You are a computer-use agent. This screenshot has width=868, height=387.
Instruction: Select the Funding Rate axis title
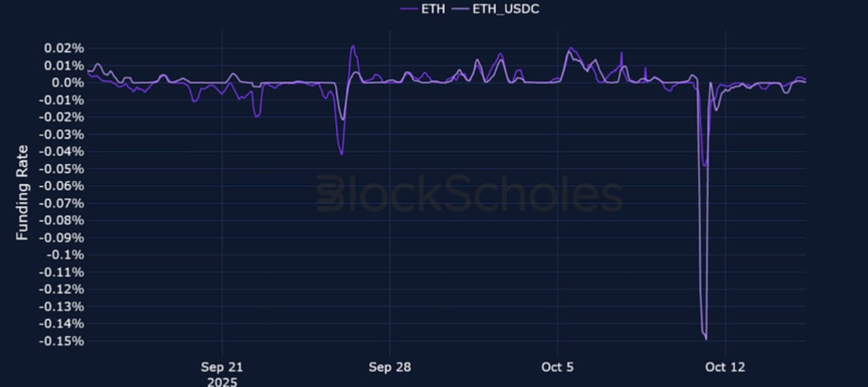pos(23,192)
